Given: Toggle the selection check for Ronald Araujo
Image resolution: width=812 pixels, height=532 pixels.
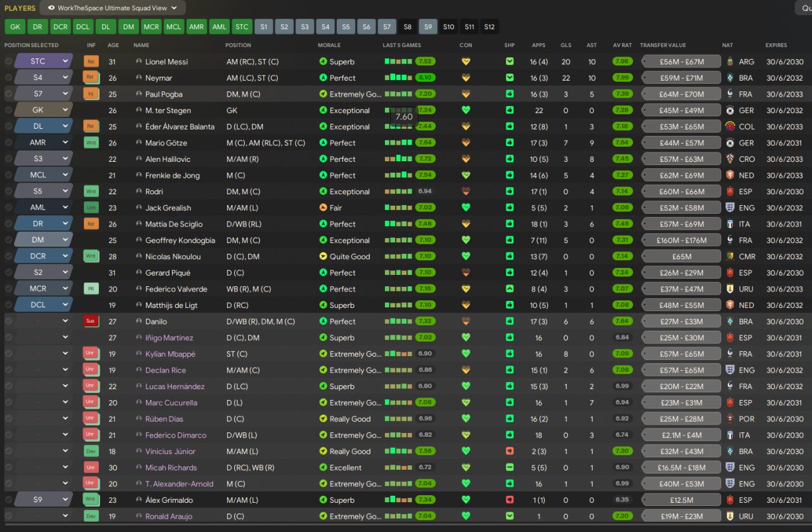Looking at the screenshot, I should 8,516.
